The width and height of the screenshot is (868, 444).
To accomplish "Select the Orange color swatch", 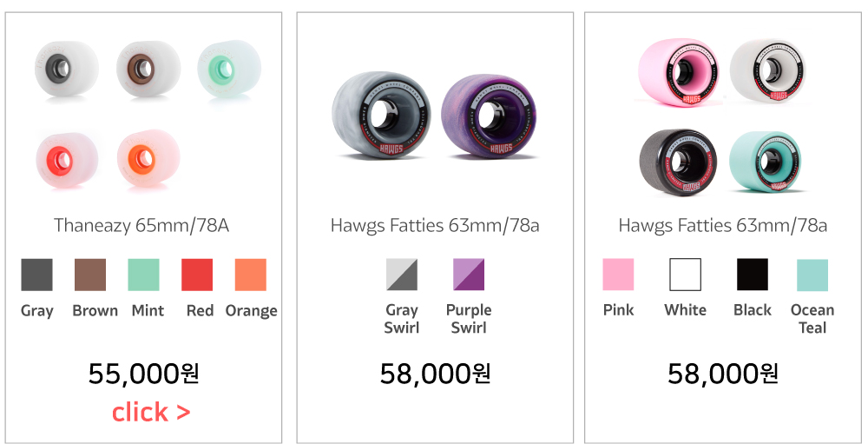I will coord(251,275).
